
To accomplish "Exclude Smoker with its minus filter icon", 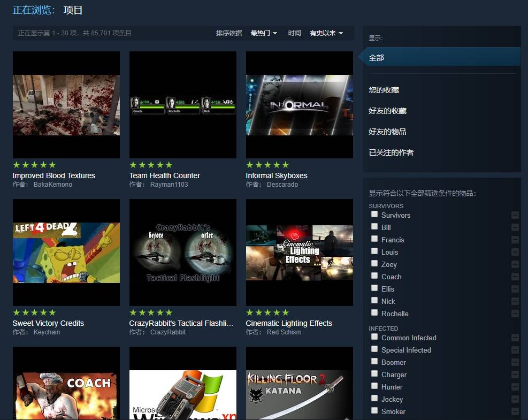I will click(x=515, y=411).
